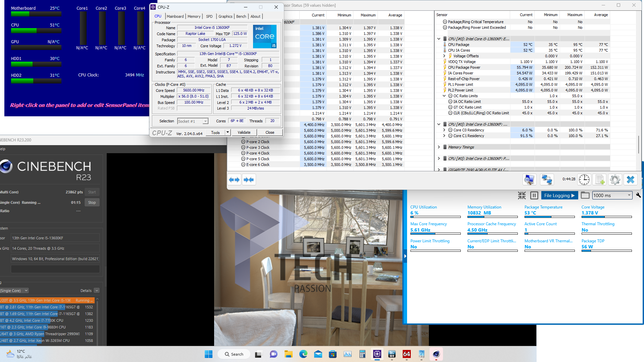Expand the Memory Timings sensor group
The image size is (644, 362).
439,147
